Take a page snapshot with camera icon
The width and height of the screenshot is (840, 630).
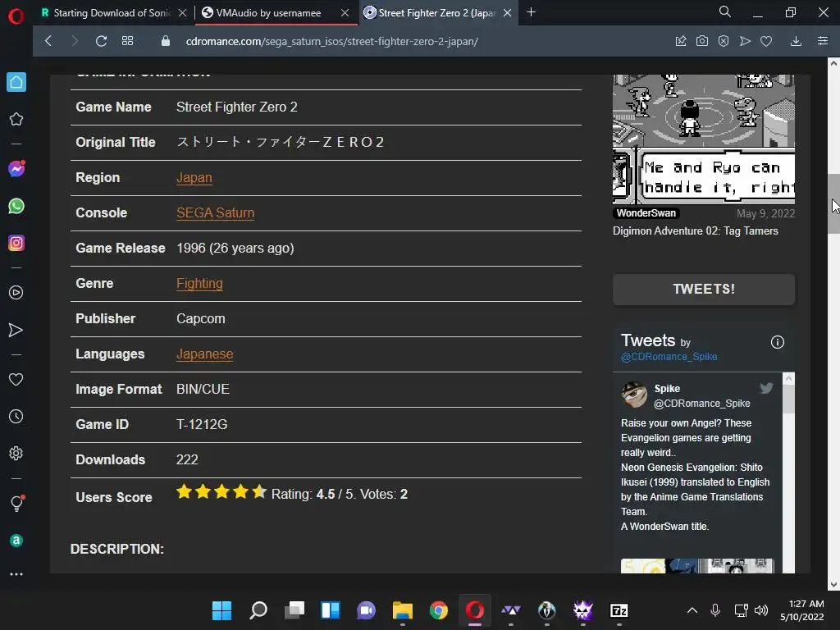[x=702, y=41]
